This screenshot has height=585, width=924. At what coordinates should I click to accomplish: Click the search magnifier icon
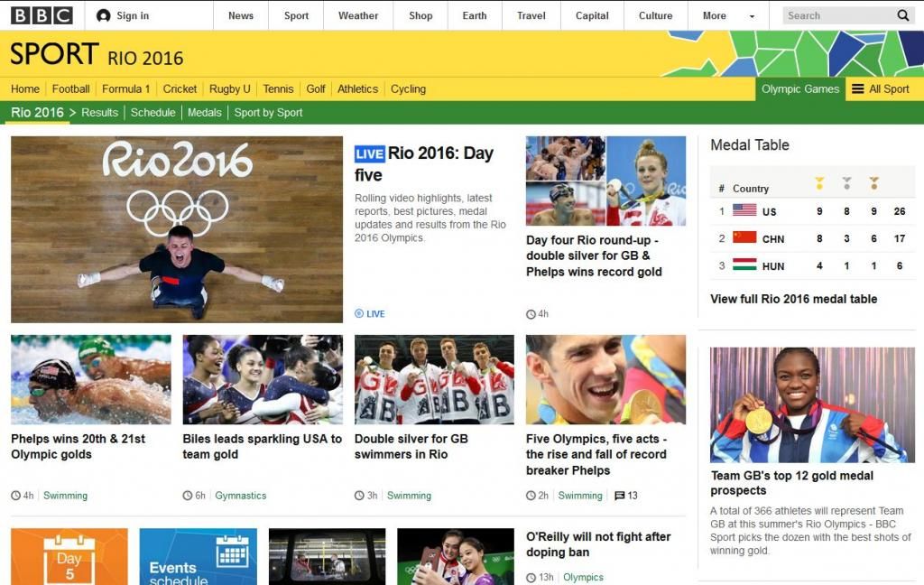click(x=902, y=15)
